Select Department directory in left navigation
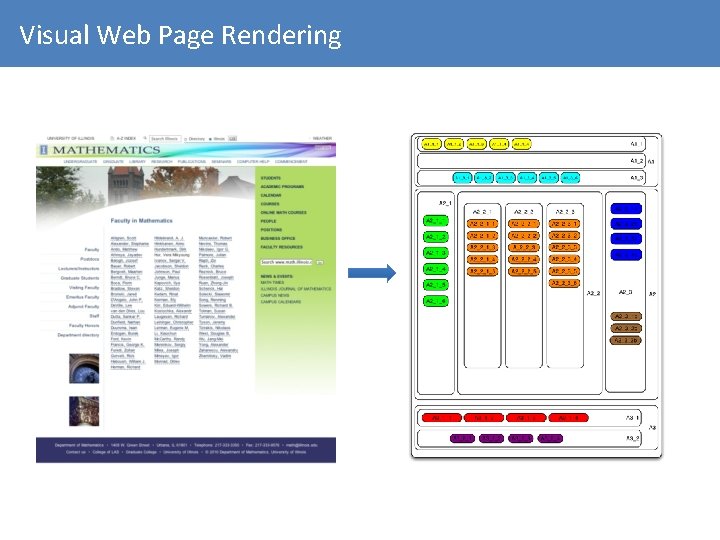Viewport: 720px width, 540px height. tap(78, 335)
